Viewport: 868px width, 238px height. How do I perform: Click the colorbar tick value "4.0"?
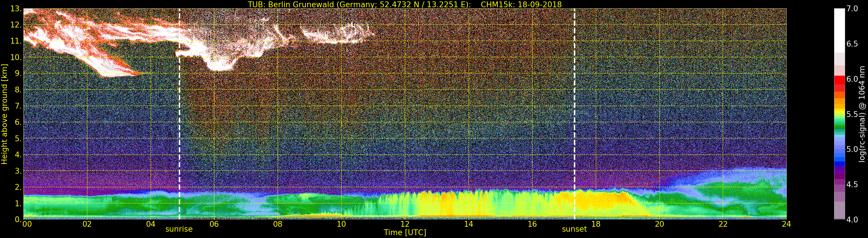(852, 220)
